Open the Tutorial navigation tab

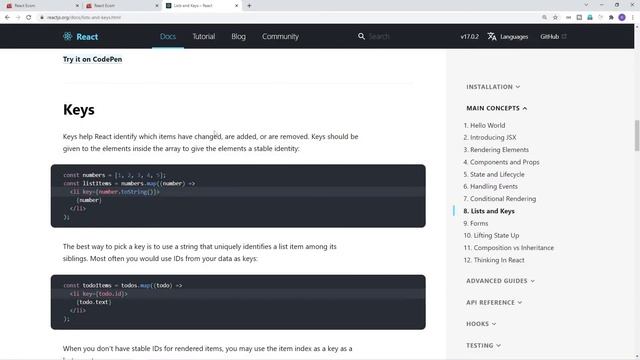pos(204,36)
